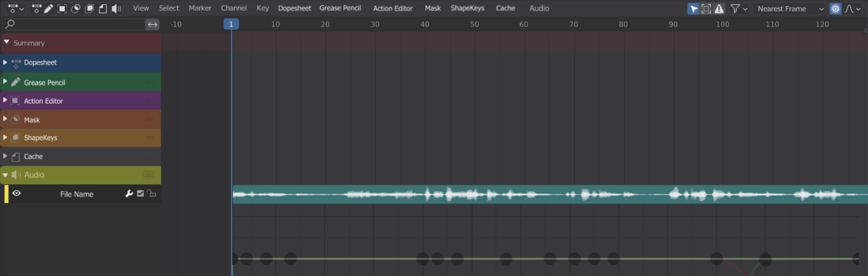
Task: Expand the Mask channel group
Action: click(5, 119)
